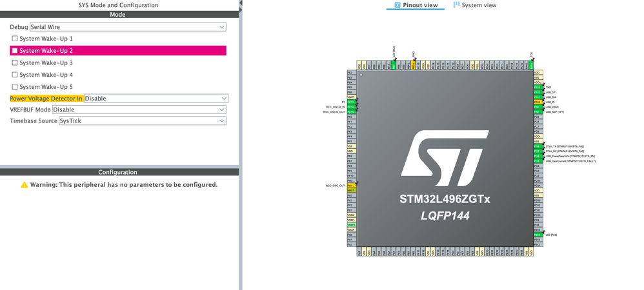Screen dimensions: 644x290
Task: Select the PC0 pin
Action: click(352, 195)
